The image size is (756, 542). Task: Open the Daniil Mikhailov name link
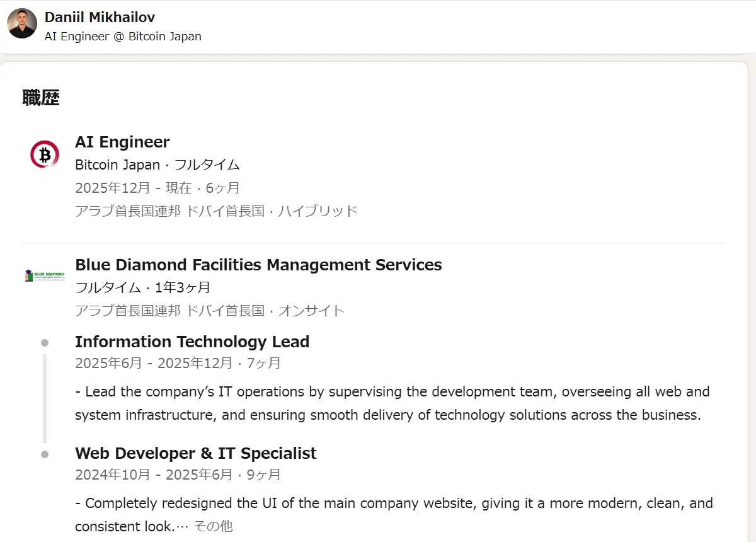(x=100, y=17)
